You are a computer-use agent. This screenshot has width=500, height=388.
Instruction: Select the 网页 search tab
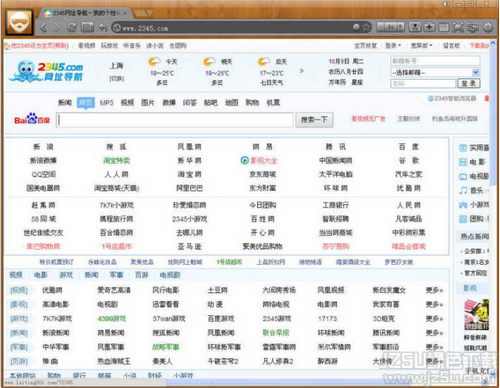86,103
